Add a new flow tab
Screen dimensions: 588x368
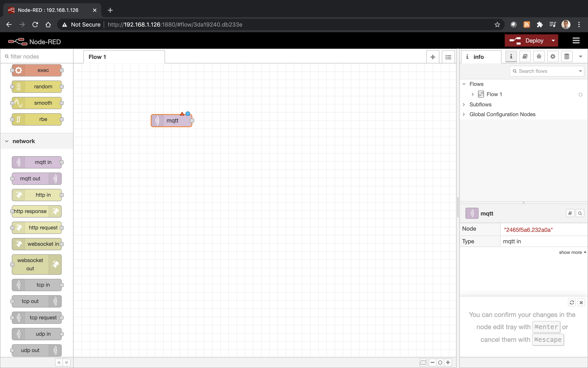tap(433, 57)
